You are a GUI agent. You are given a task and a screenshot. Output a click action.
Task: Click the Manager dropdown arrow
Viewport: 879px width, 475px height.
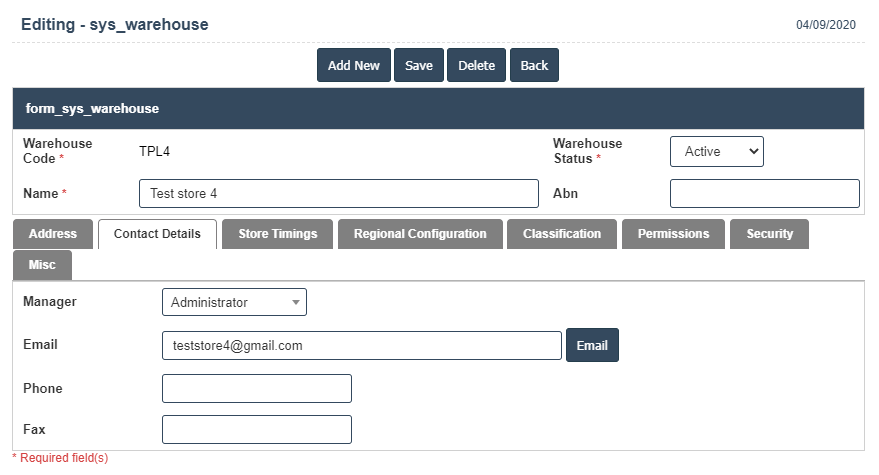(296, 302)
